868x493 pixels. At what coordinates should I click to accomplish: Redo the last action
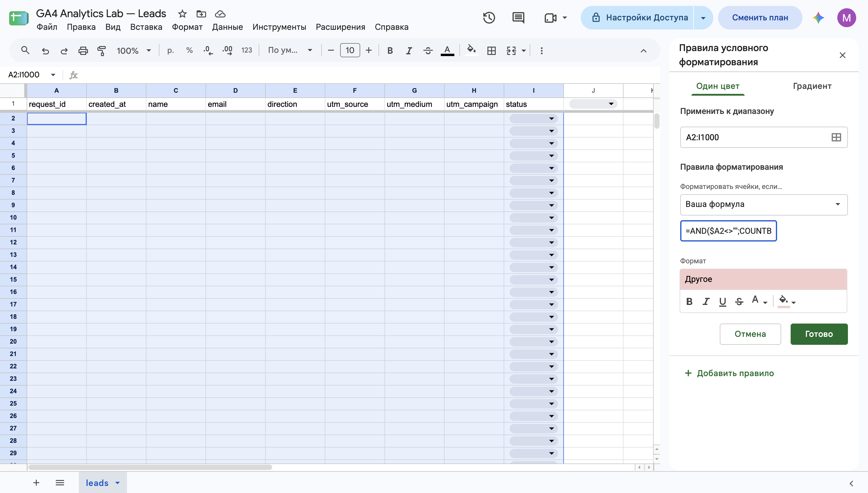click(64, 51)
